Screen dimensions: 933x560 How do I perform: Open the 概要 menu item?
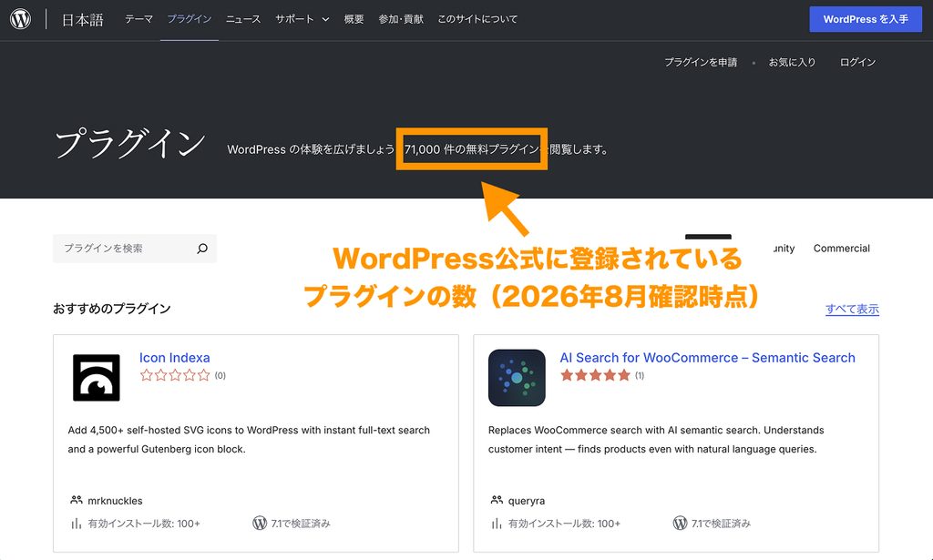354,19
